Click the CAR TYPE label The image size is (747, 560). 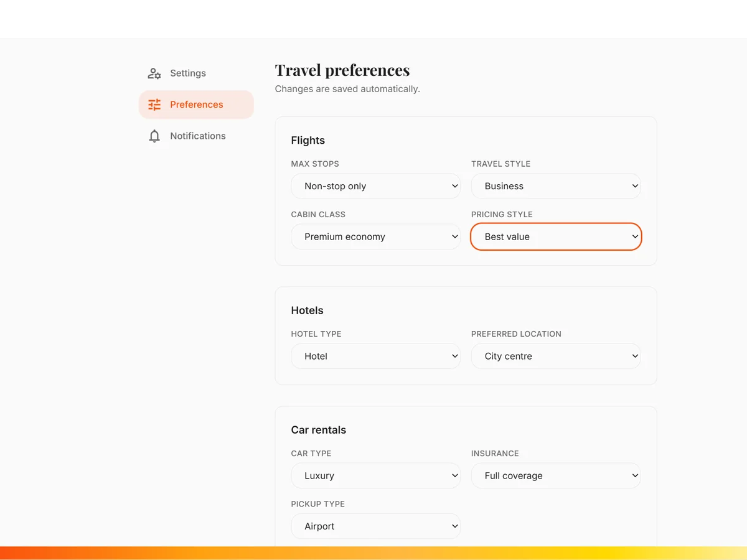pyautogui.click(x=311, y=454)
